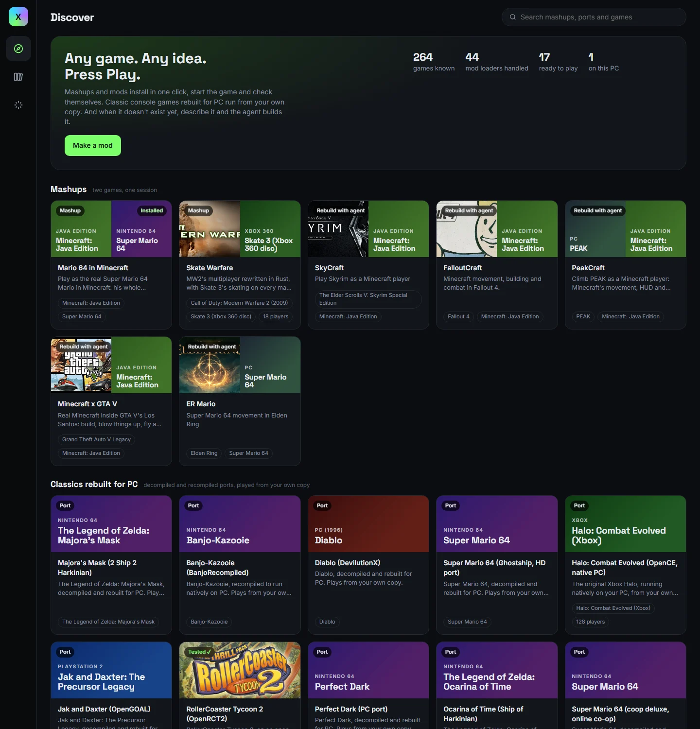
Task: Open the PeakCraft card title
Action: point(588,268)
